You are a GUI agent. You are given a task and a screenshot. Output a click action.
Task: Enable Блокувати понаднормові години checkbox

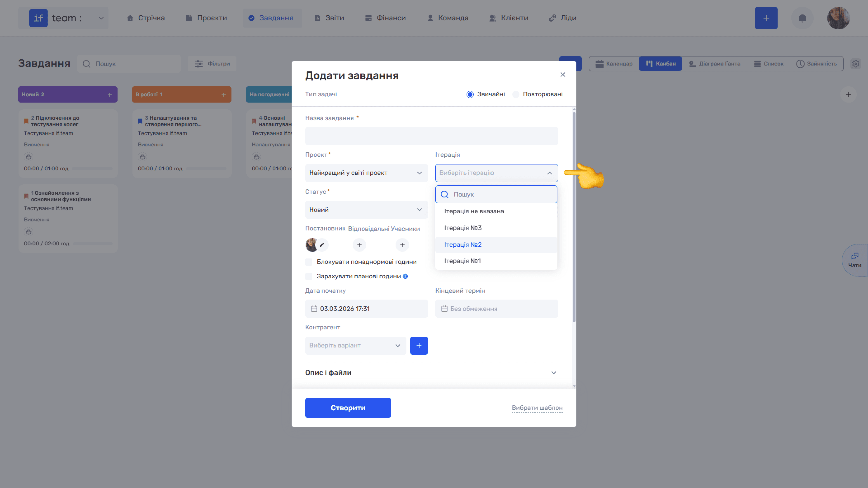point(309,262)
